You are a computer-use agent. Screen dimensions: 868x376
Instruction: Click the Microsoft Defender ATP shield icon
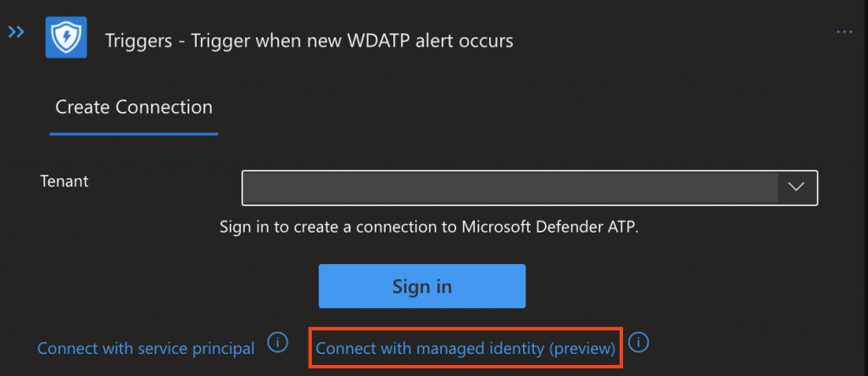point(66,38)
